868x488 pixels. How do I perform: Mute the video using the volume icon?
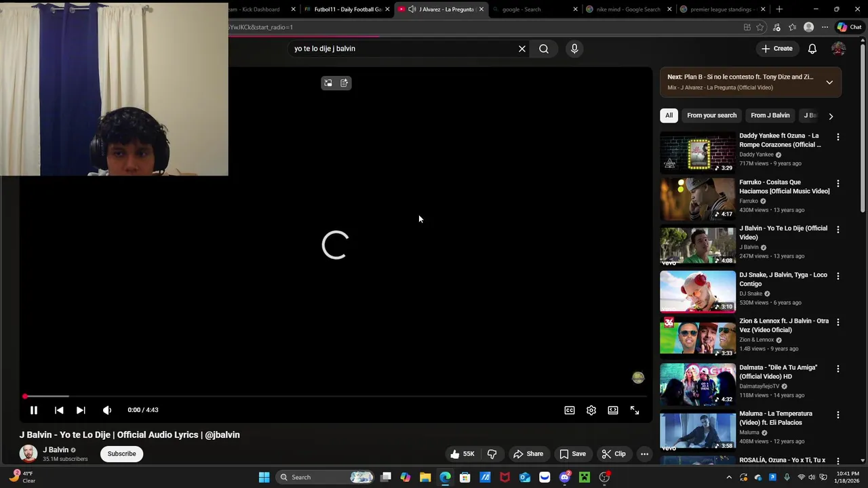tap(106, 410)
